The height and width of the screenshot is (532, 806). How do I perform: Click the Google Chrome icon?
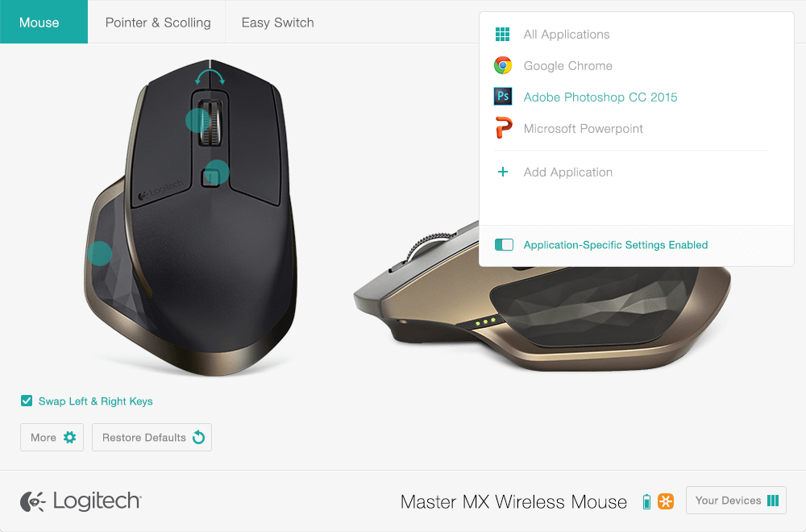coord(503,66)
